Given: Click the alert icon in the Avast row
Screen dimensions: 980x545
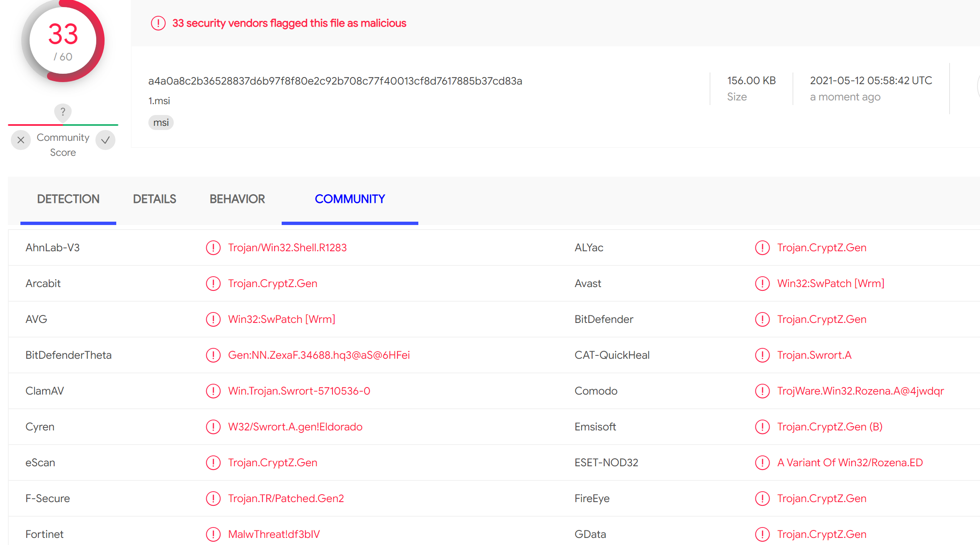Looking at the screenshot, I should 762,283.
